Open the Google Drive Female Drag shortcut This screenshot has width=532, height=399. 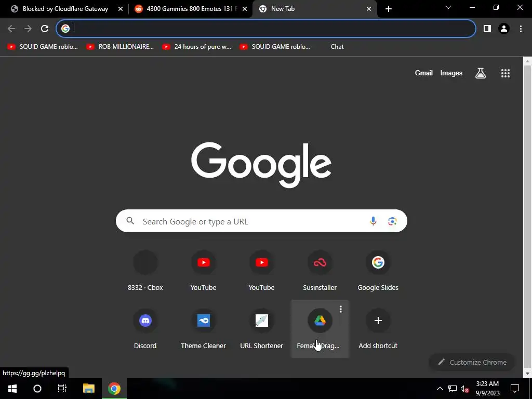[x=320, y=328]
